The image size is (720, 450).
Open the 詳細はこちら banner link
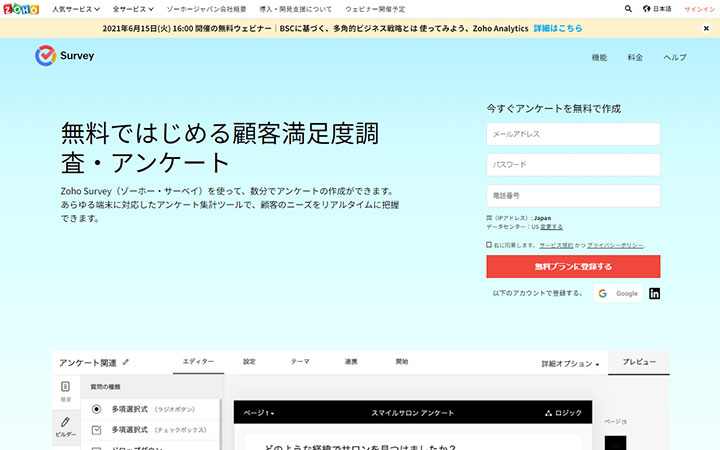pyautogui.click(x=557, y=28)
